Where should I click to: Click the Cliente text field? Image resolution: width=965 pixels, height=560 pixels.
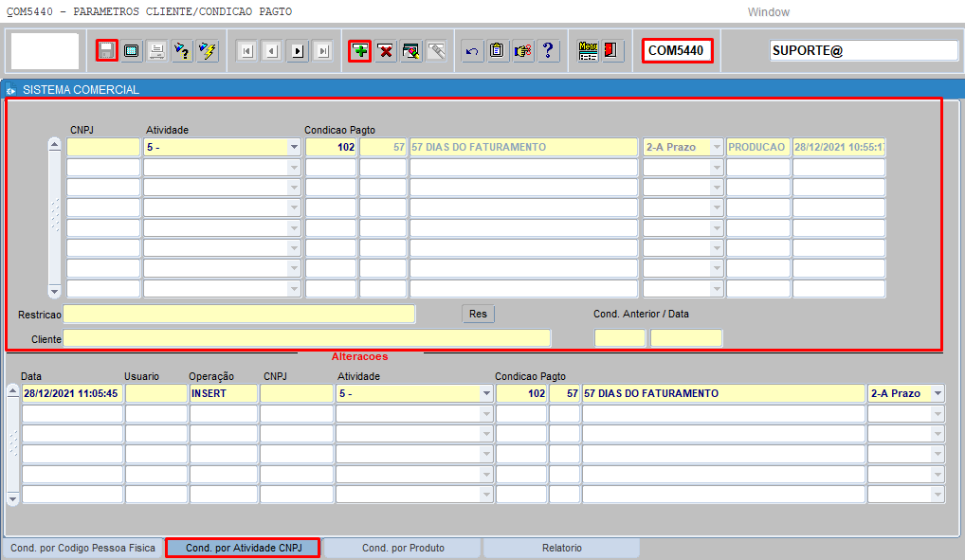[x=306, y=339]
